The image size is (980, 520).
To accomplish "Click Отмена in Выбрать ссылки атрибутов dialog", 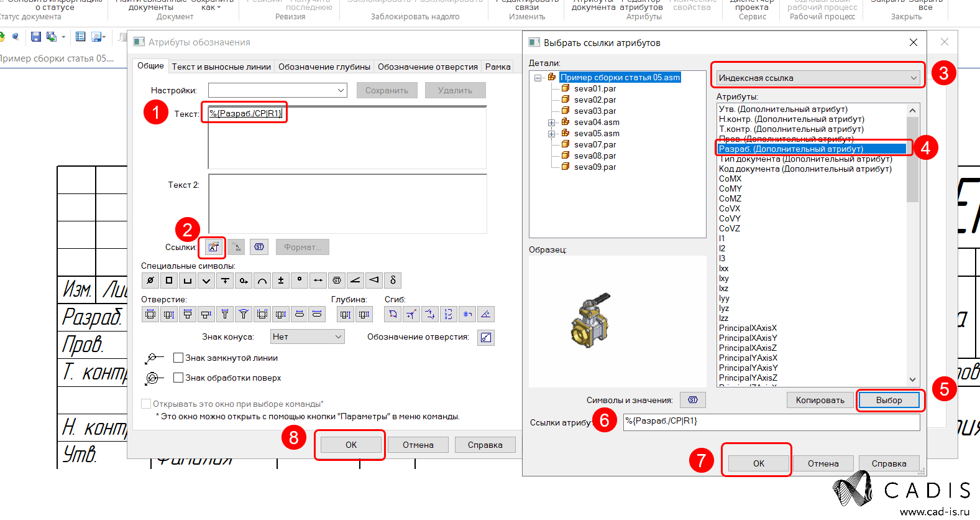I will pyautogui.click(x=823, y=463).
